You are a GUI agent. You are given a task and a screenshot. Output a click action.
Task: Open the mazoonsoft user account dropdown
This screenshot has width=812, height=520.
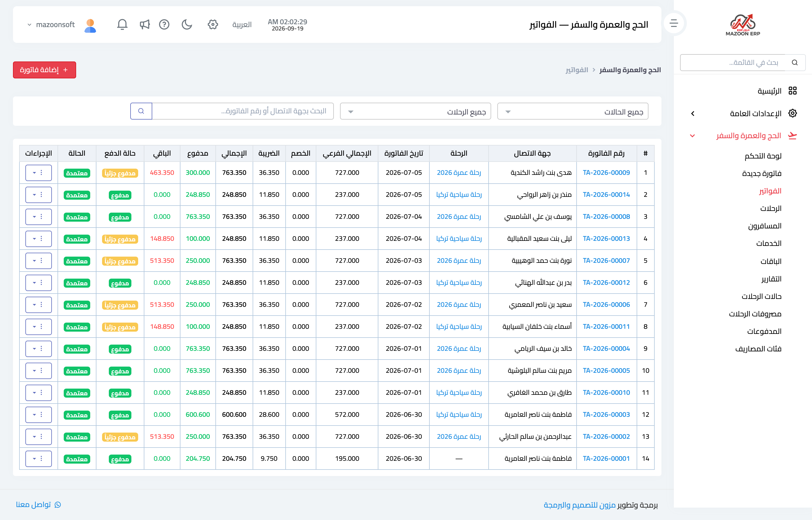pyautogui.click(x=51, y=25)
